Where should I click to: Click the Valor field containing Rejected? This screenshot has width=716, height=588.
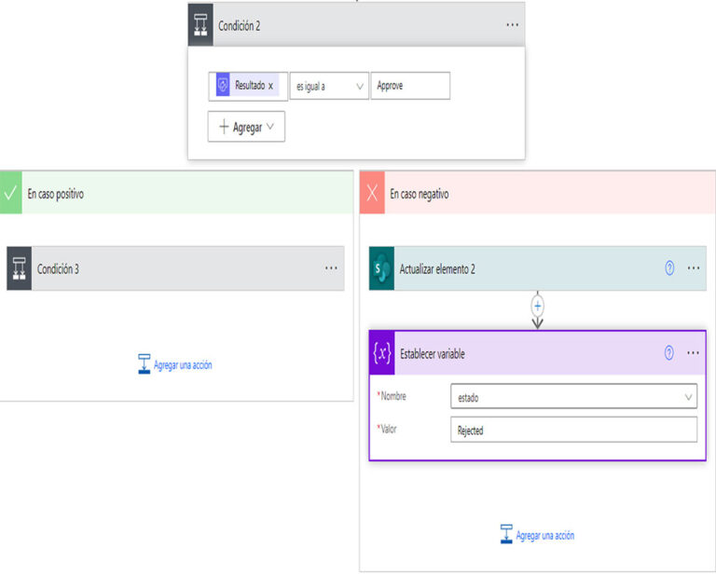573,431
